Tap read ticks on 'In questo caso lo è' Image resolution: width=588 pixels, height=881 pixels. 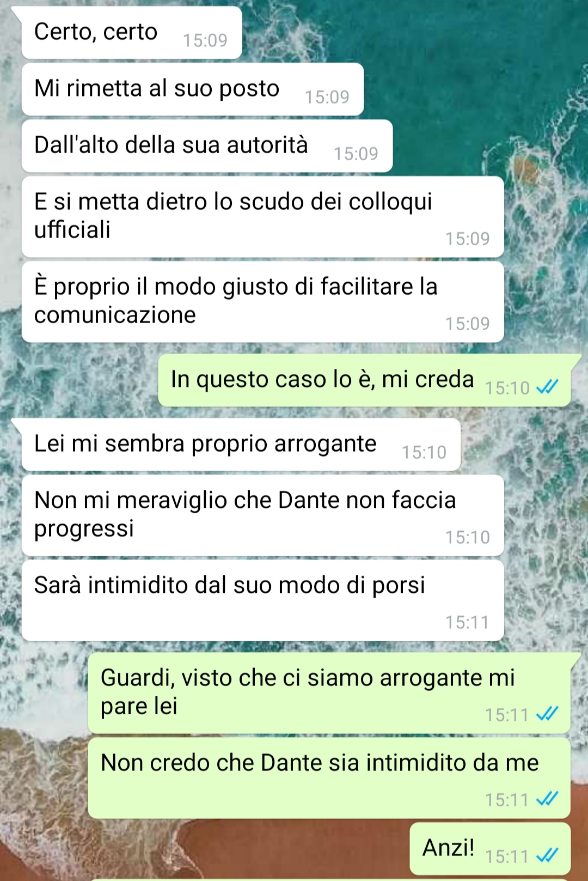(547, 387)
